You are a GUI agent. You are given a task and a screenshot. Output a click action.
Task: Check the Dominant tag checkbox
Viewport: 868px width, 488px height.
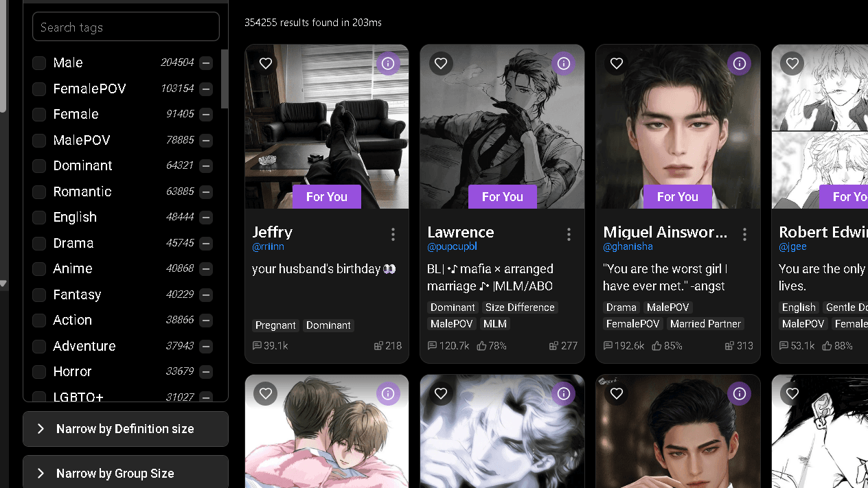point(39,166)
